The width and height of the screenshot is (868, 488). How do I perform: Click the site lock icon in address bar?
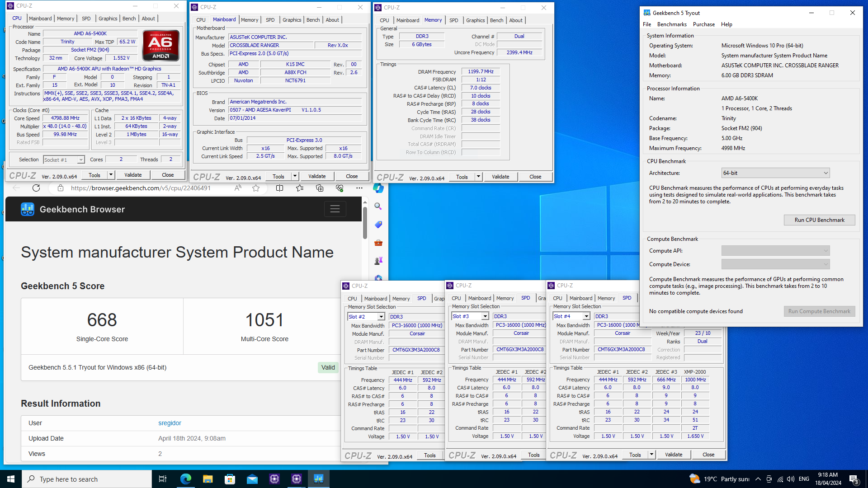pos(60,188)
